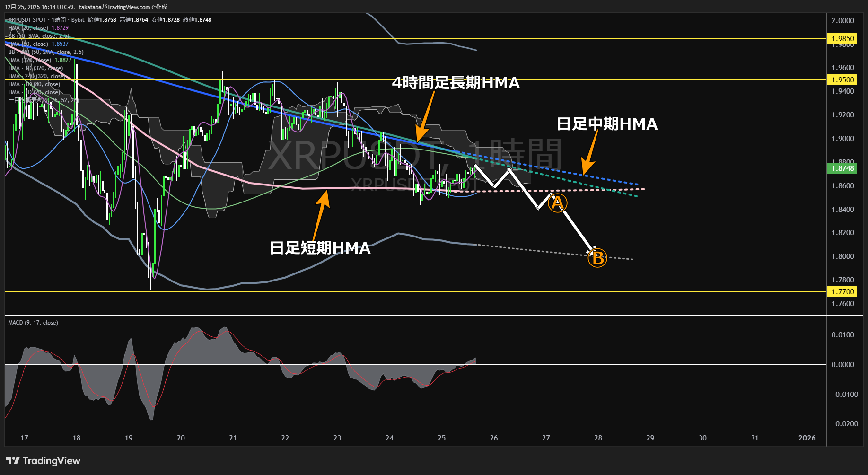The image size is (868, 475).
Task: Select the 1.9500 yellow price label
Action: (x=842, y=80)
